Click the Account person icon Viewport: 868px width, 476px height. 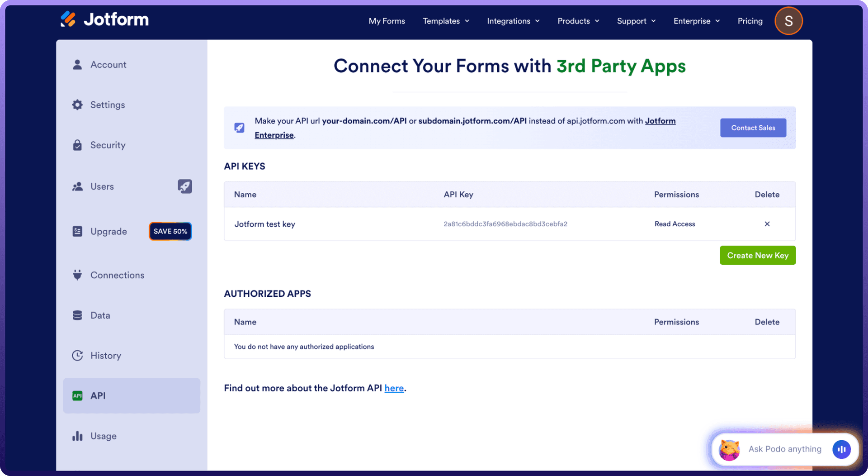77,65
